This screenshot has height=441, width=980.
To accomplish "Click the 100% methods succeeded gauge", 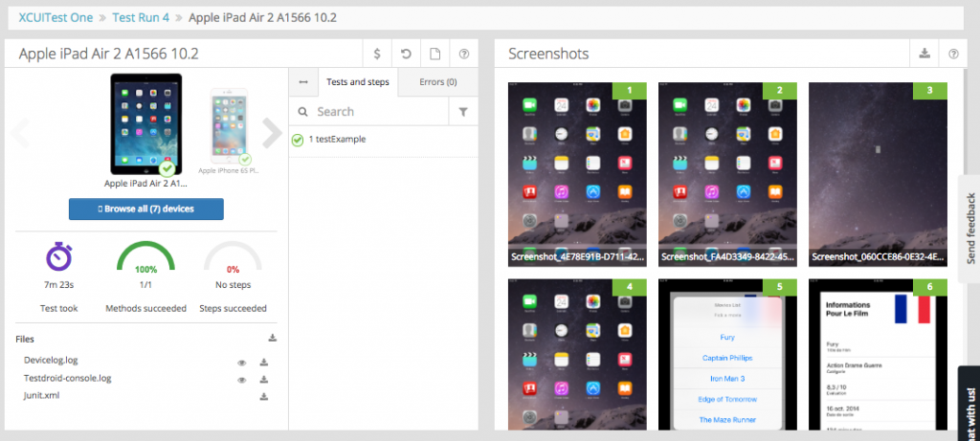I will 146,258.
